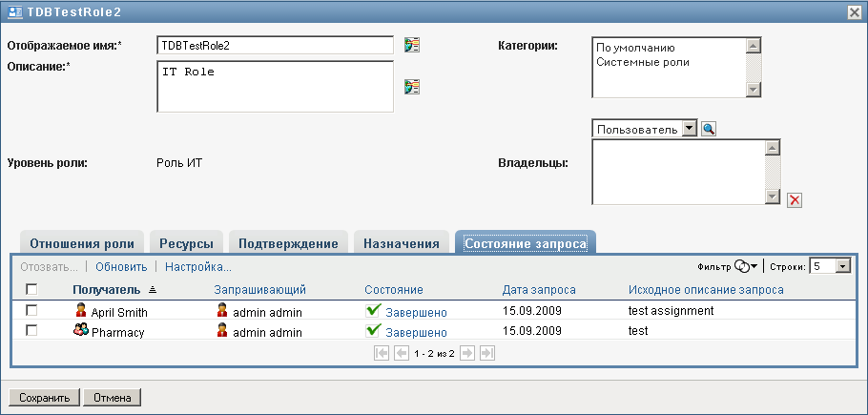
Task: Switch to the Ресурсы tab
Action: (x=186, y=243)
